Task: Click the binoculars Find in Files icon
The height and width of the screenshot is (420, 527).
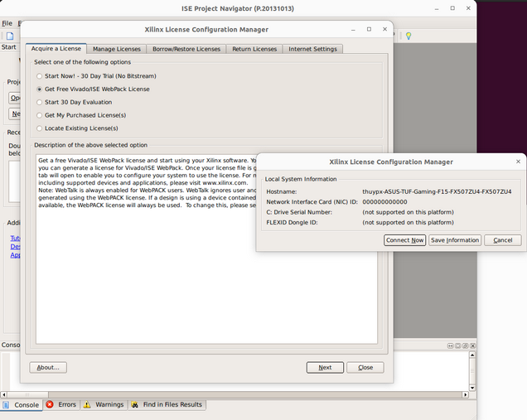Action: click(x=135, y=404)
